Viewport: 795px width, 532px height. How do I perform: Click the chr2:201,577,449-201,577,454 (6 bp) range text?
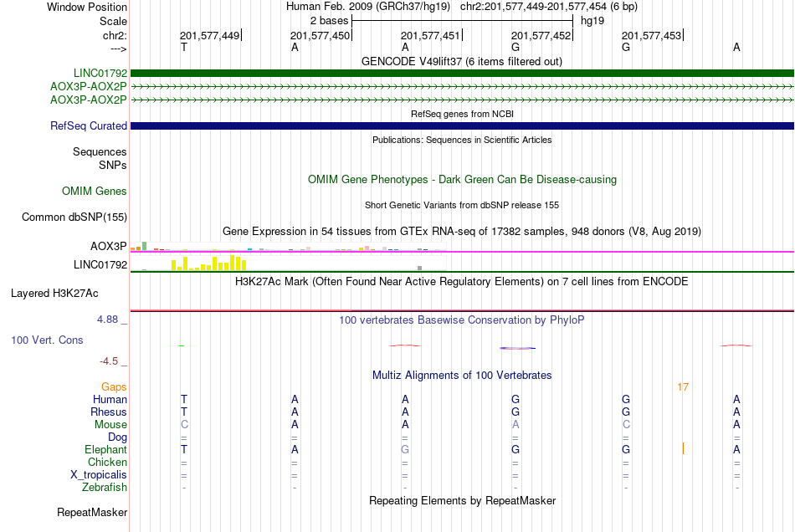click(549, 7)
